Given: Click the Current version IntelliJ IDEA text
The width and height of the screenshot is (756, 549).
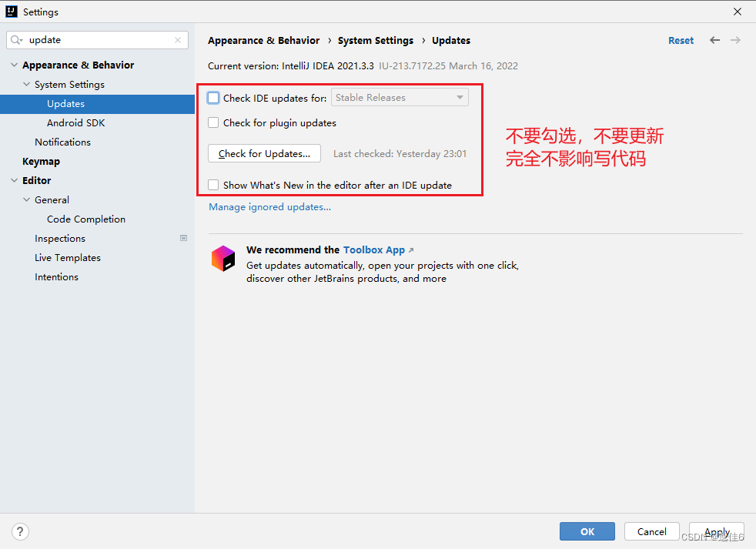Looking at the screenshot, I should tap(291, 66).
